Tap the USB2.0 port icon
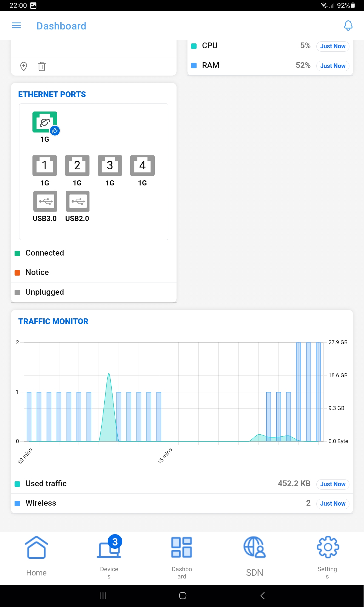Screen dimensions: 364x607 [x=77, y=201]
